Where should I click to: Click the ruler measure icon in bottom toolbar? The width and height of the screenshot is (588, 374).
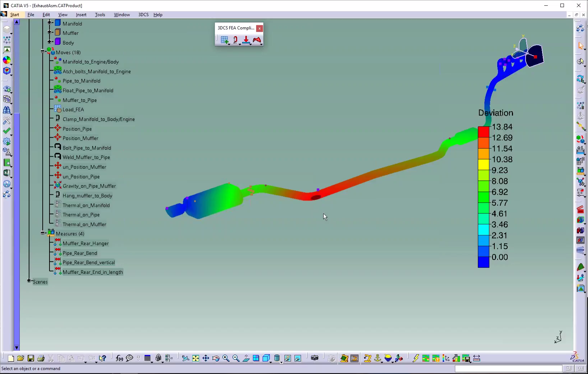point(476,358)
